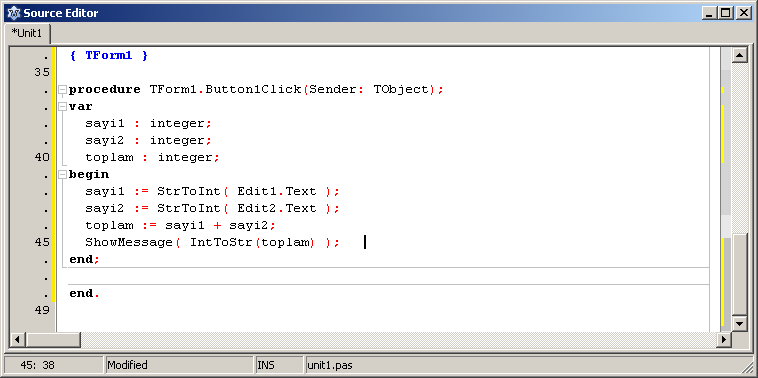The image size is (758, 378).
Task: Click the horizontal scrollbar thumb
Action: click(x=53, y=339)
